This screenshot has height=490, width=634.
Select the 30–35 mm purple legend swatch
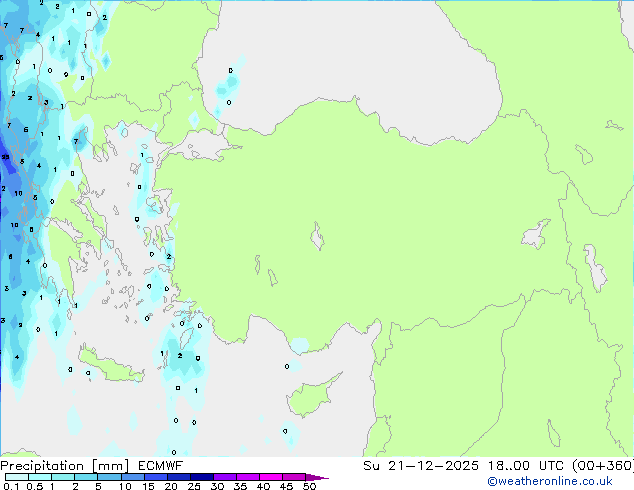[224, 477]
